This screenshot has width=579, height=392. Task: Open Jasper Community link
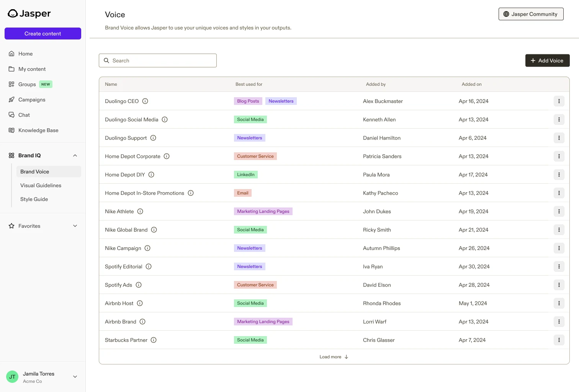coord(531,14)
